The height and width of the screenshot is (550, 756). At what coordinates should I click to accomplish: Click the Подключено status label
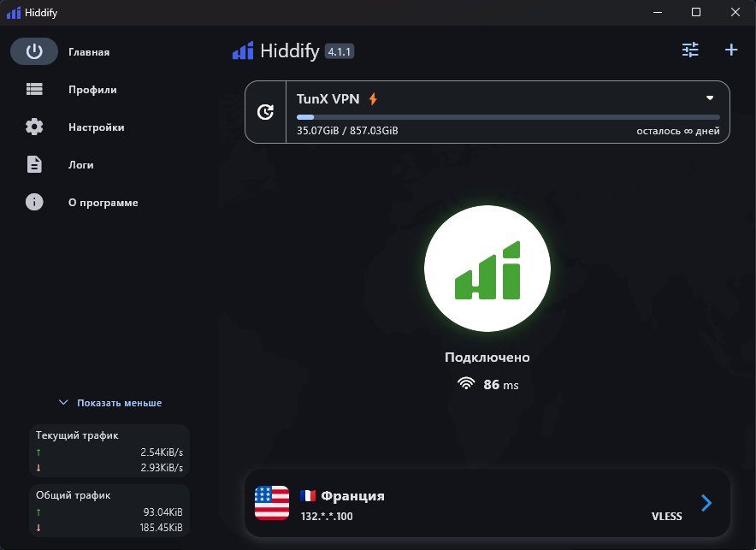pos(487,358)
